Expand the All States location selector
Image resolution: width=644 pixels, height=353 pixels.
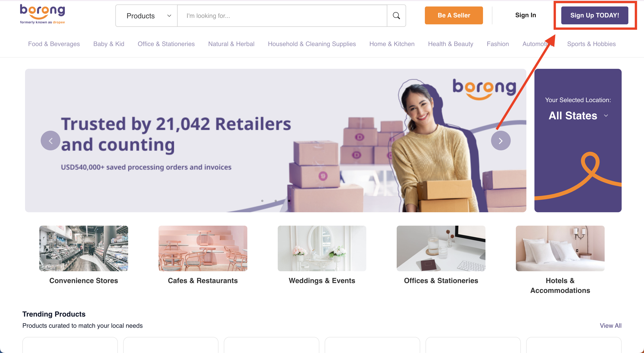coord(578,116)
